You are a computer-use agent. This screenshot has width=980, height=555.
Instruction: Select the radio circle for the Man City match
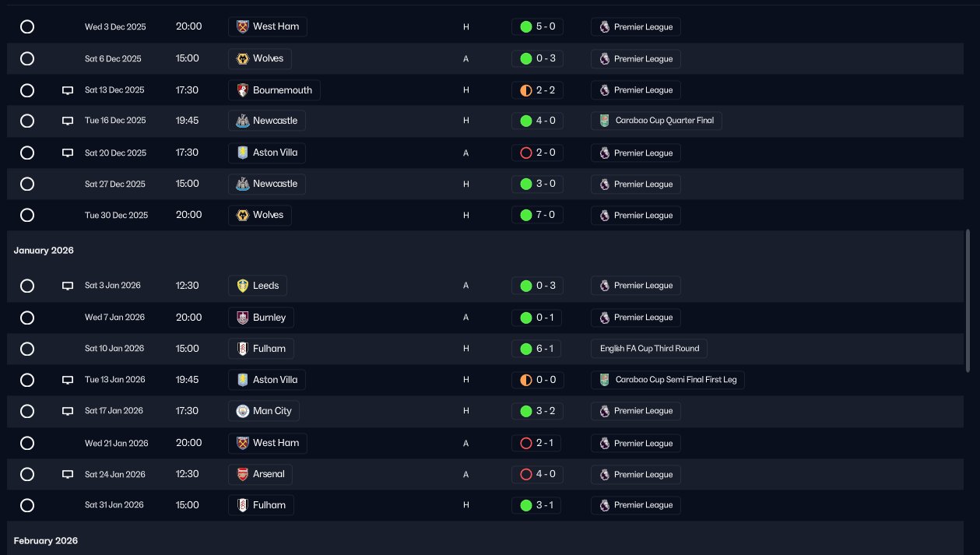[x=27, y=411]
